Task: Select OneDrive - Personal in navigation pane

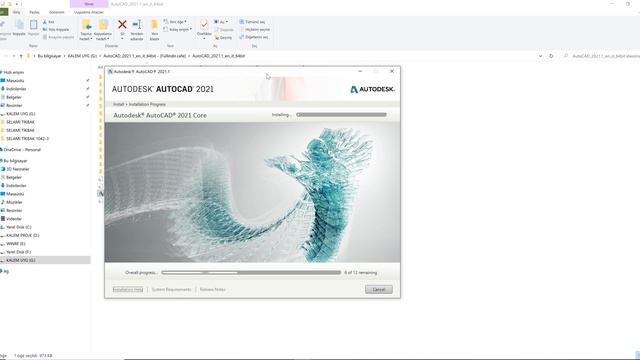Action: 21,150
